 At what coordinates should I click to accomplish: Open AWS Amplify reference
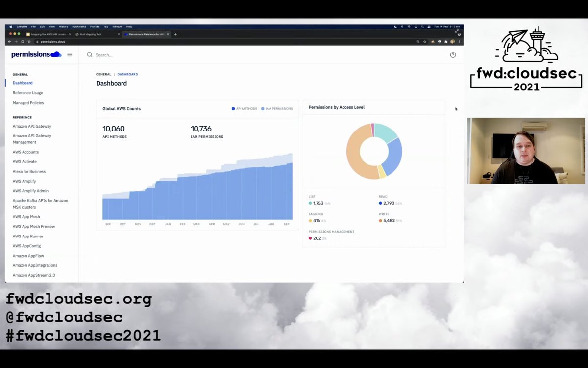click(24, 181)
